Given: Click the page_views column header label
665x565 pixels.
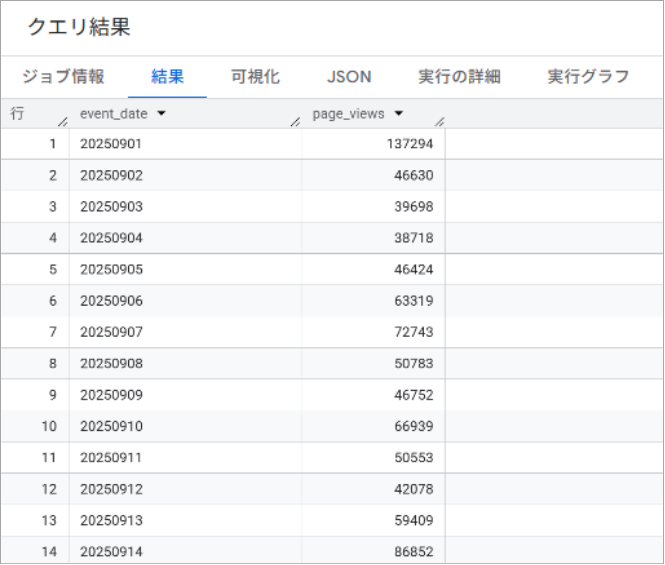Looking at the screenshot, I should [x=348, y=114].
